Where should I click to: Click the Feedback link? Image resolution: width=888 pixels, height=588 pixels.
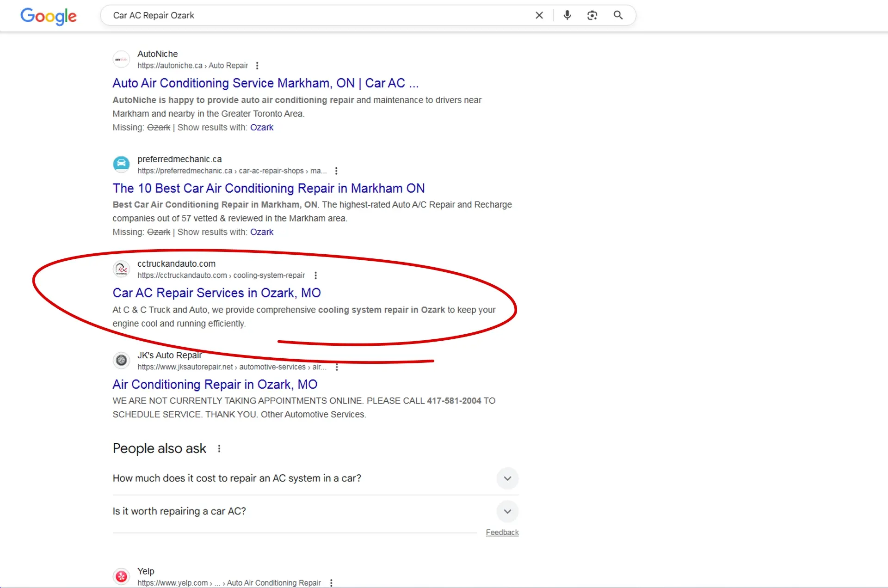502,533
